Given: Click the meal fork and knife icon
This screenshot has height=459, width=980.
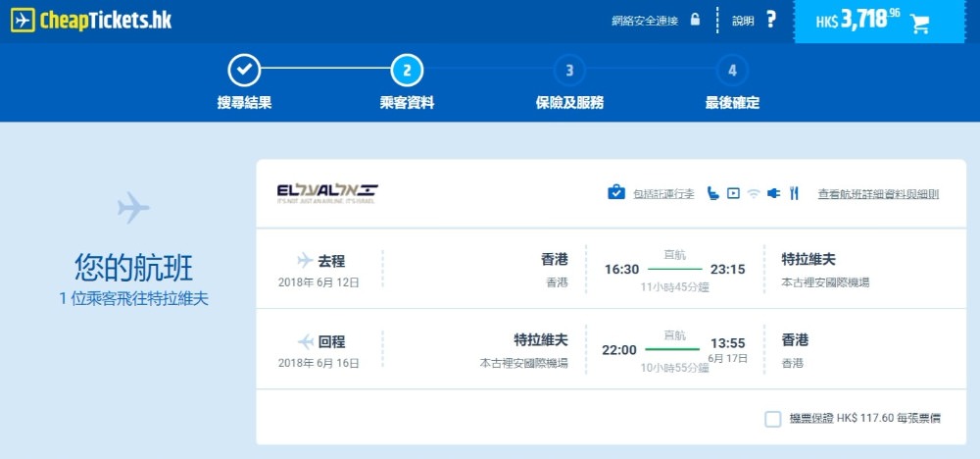Looking at the screenshot, I should tap(795, 193).
